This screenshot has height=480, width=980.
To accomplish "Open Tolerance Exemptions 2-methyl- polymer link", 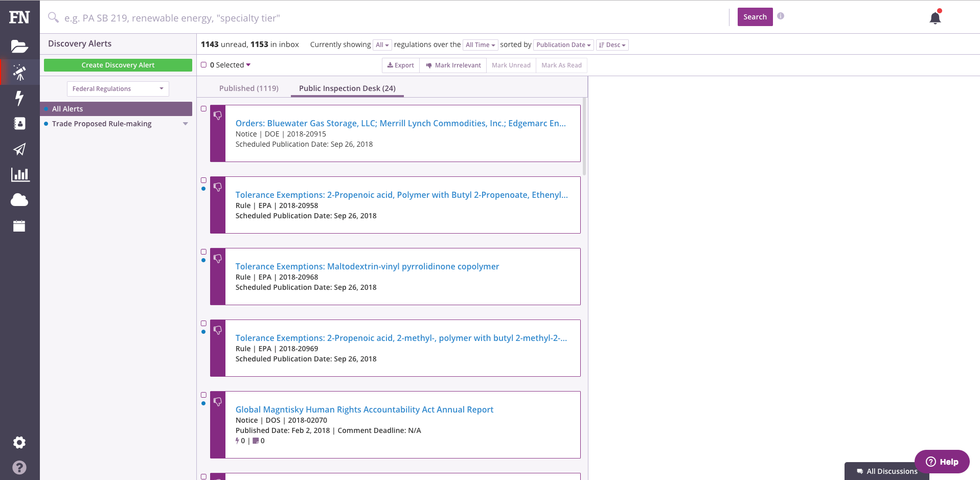I will [401, 338].
